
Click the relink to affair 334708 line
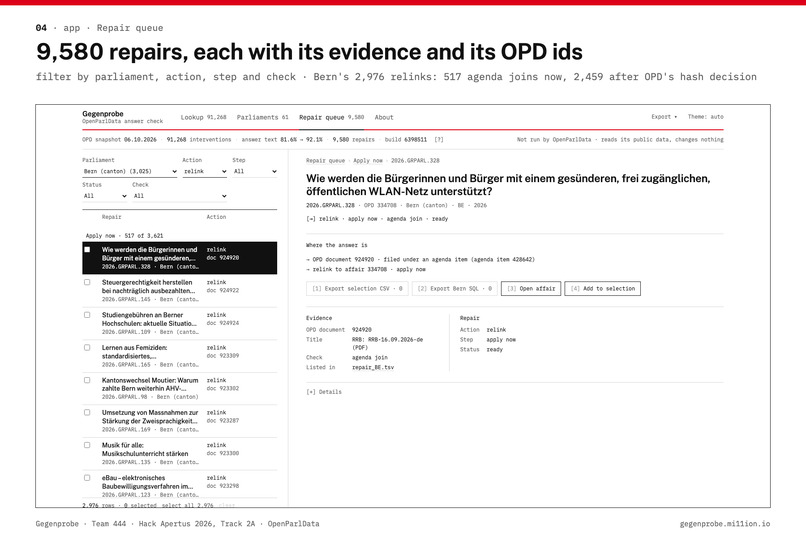366,269
